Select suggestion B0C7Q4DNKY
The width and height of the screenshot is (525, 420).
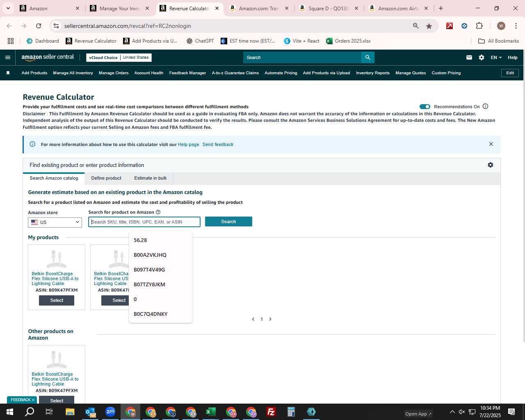[x=160, y=314]
